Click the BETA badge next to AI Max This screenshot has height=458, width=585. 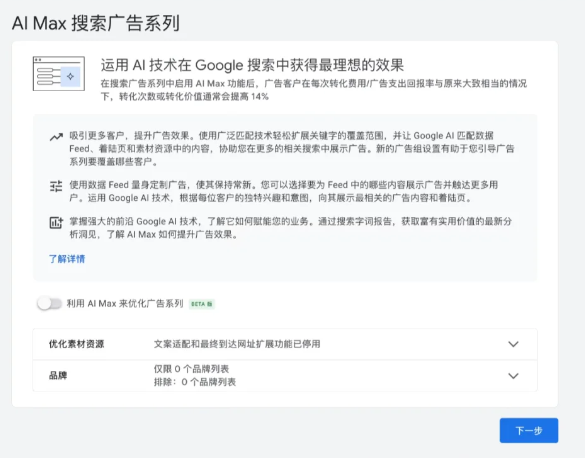tap(201, 304)
